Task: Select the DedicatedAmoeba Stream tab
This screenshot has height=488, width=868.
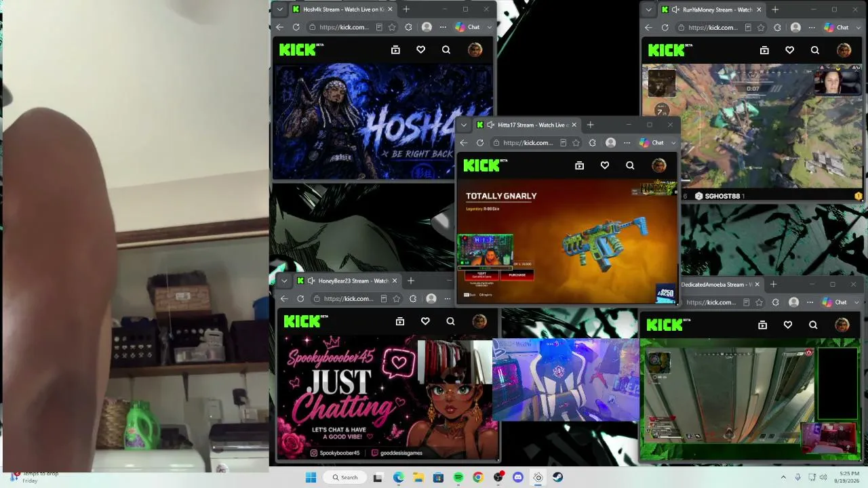Action: [720, 285]
